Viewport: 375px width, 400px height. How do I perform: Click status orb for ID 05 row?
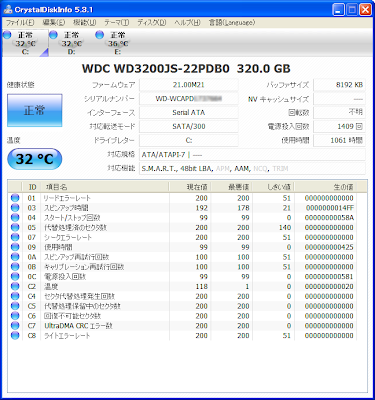tap(15, 227)
